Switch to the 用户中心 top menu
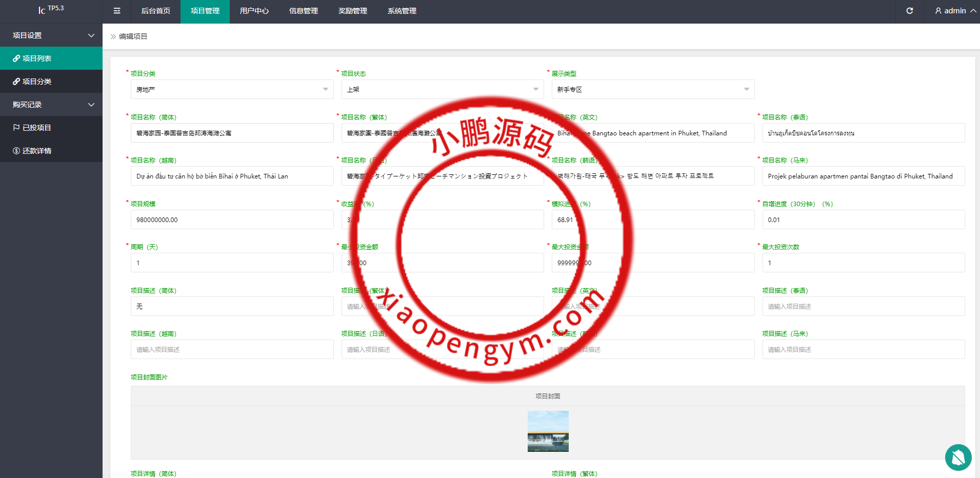The height and width of the screenshot is (478, 980). point(254,11)
